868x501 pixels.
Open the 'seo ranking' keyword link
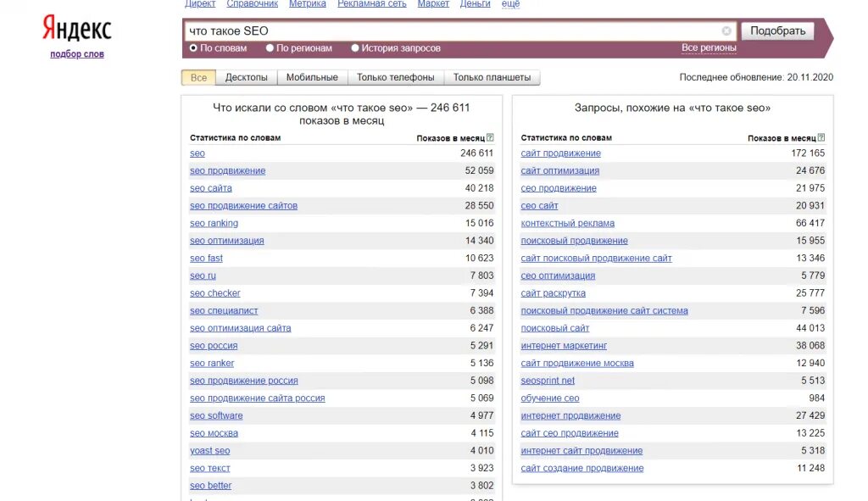point(214,224)
